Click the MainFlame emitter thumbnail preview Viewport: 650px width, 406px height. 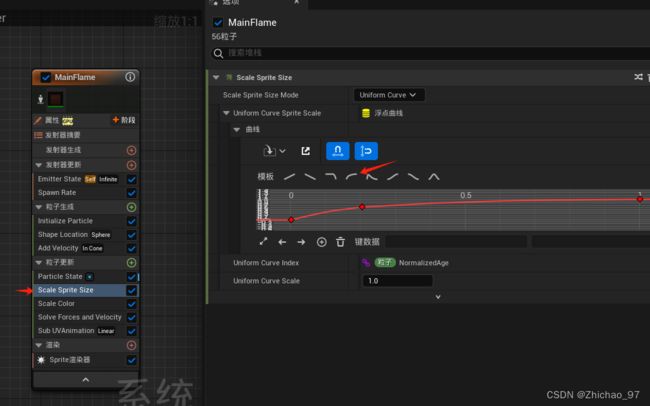[56, 99]
